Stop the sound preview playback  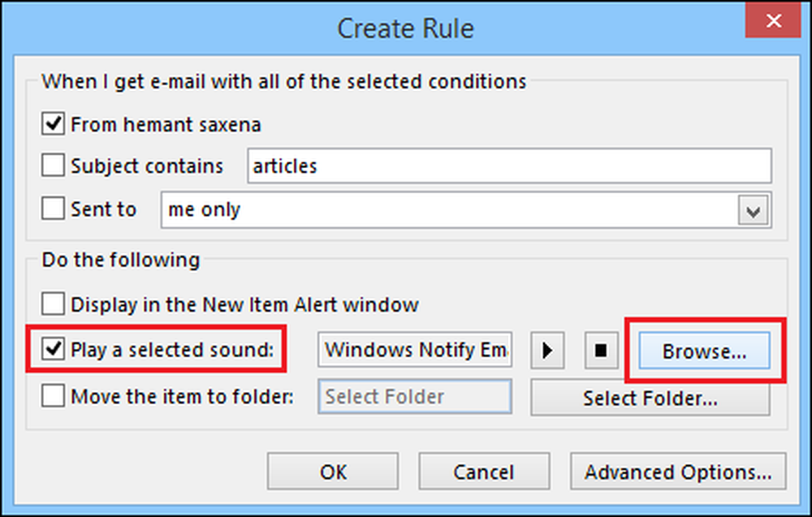click(600, 351)
